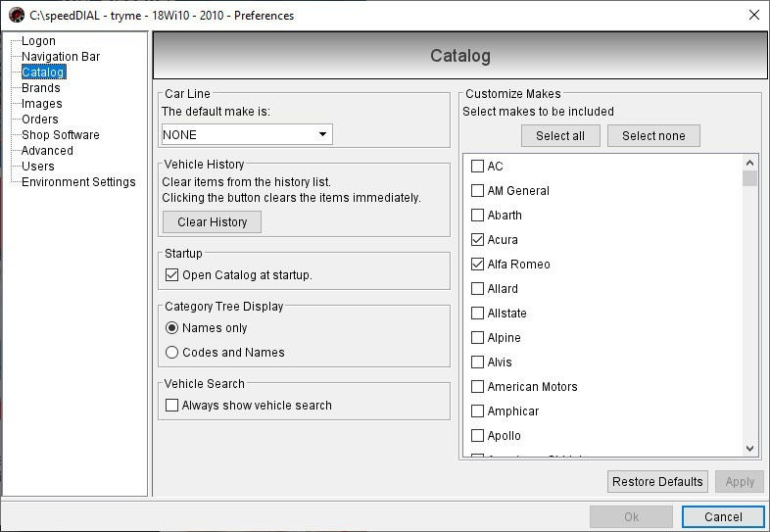Click the Clear History button
770x532 pixels.
point(213,222)
